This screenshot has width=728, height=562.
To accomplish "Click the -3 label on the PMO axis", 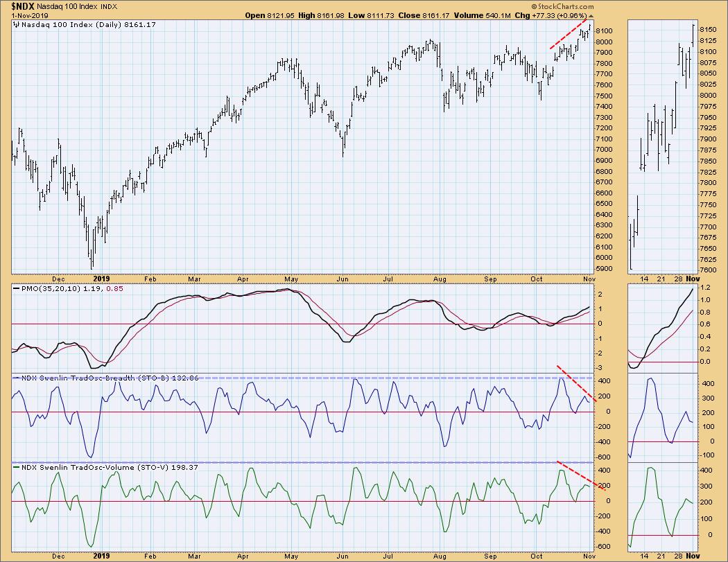I will tap(600, 368).
